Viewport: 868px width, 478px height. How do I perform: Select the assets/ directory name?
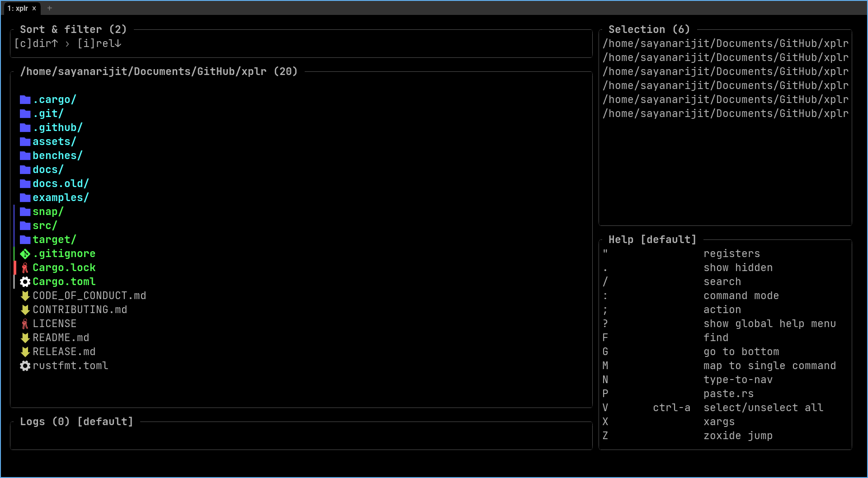(x=55, y=142)
